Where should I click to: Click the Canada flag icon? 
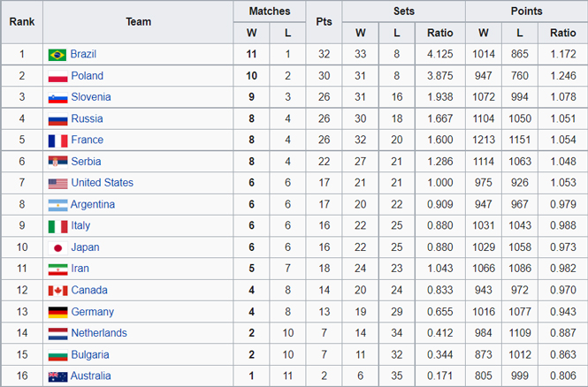pyautogui.click(x=57, y=291)
